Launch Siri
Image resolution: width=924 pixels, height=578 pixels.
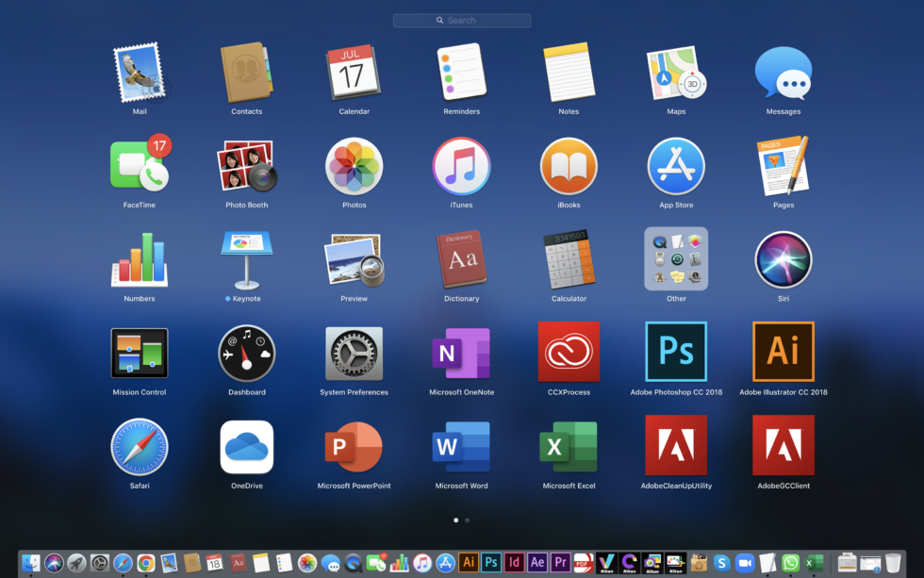[784, 257]
